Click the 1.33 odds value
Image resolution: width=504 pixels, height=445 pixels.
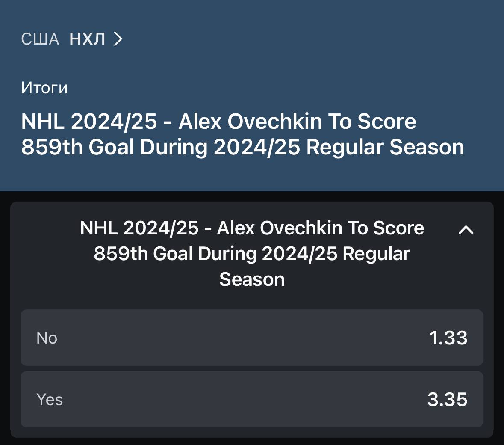448,338
